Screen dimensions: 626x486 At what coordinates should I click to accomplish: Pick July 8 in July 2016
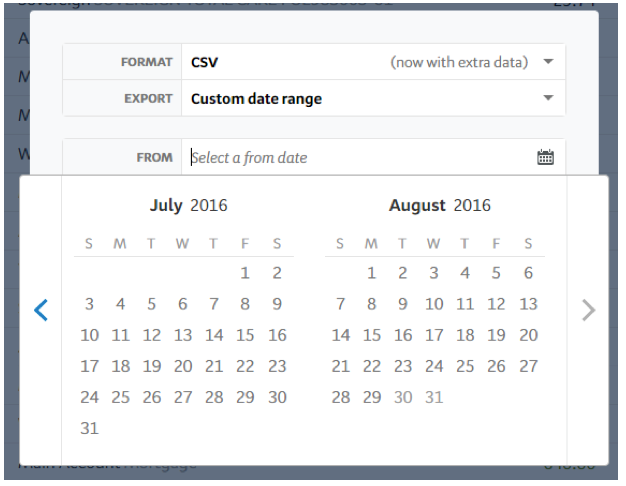[245, 304]
